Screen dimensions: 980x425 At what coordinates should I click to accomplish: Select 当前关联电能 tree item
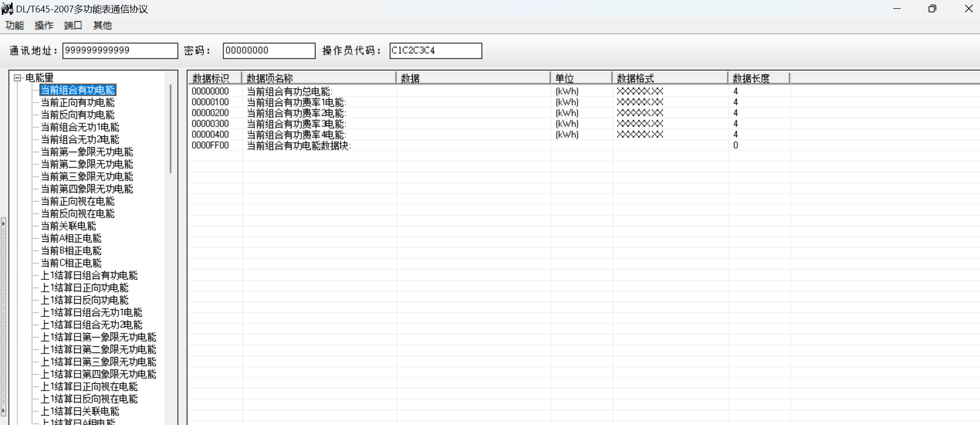(68, 226)
